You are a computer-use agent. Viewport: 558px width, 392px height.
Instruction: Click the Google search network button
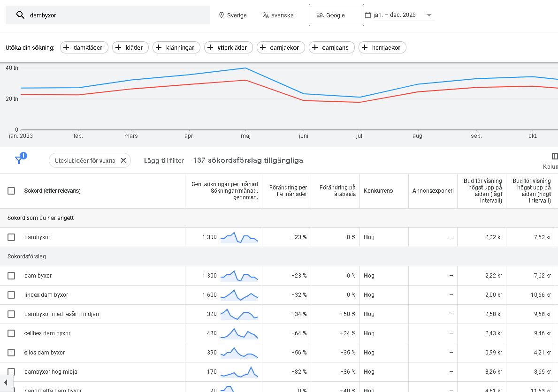click(336, 15)
